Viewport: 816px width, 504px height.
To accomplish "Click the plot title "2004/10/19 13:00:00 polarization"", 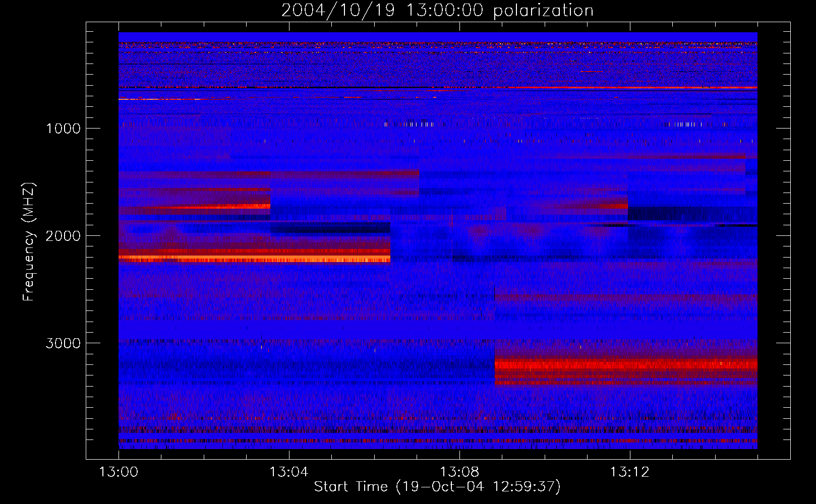I will [x=437, y=10].
